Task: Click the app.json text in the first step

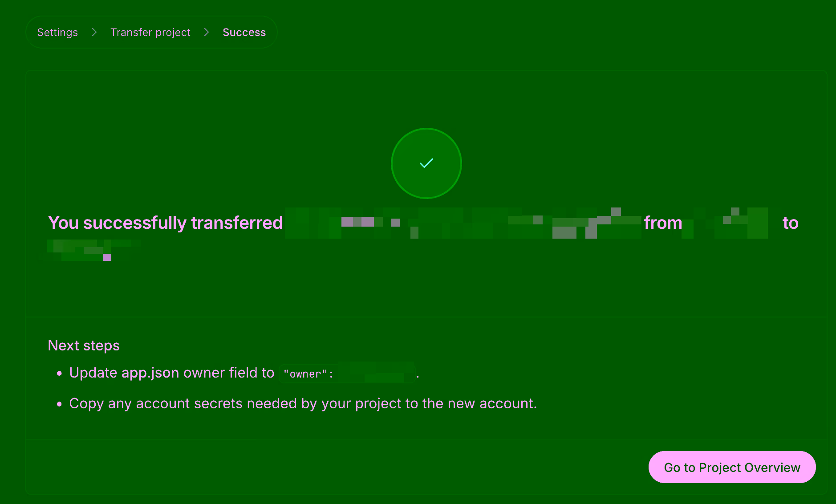Action: point(150,373)
